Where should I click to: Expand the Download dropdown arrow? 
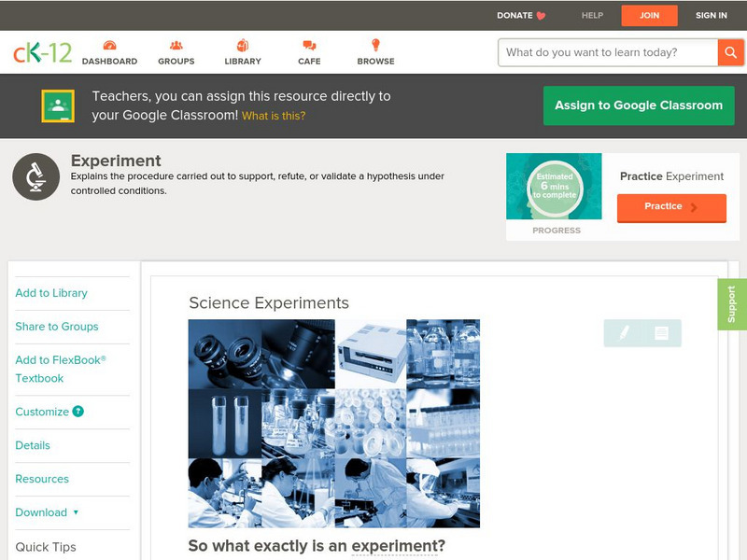coord(76,512)
